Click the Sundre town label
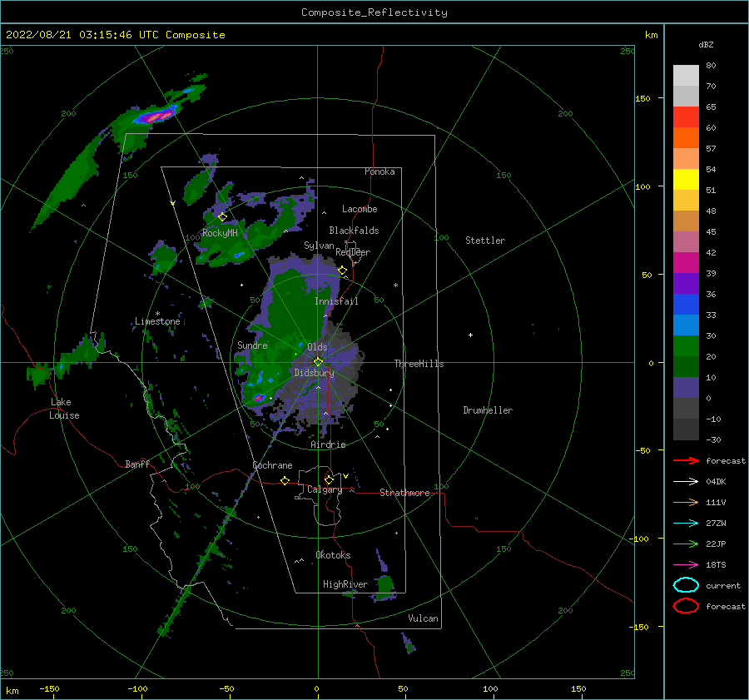Viewport: 749px width, 700px height. (252, 345)
